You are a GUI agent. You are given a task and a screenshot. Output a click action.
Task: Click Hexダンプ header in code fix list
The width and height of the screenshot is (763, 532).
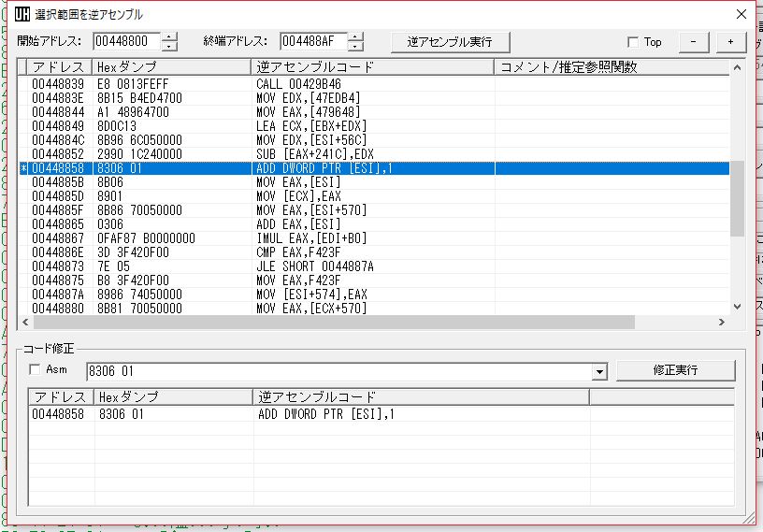point(173,396)
